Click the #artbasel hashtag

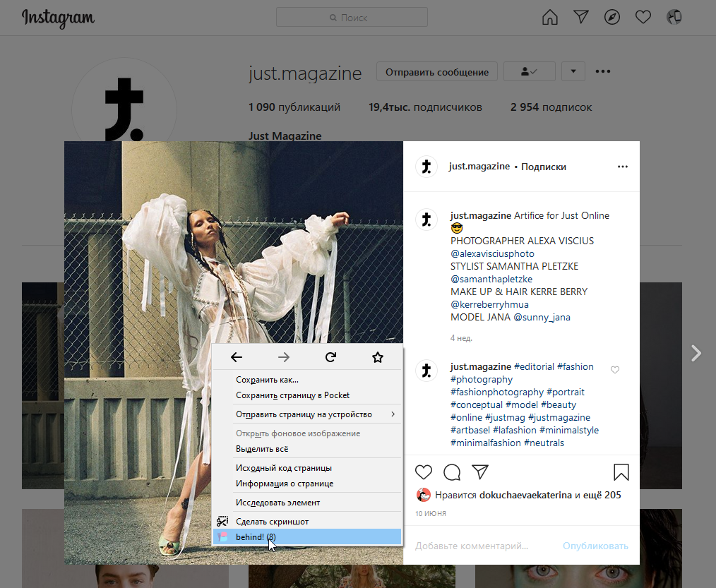[x=470, y=430]
